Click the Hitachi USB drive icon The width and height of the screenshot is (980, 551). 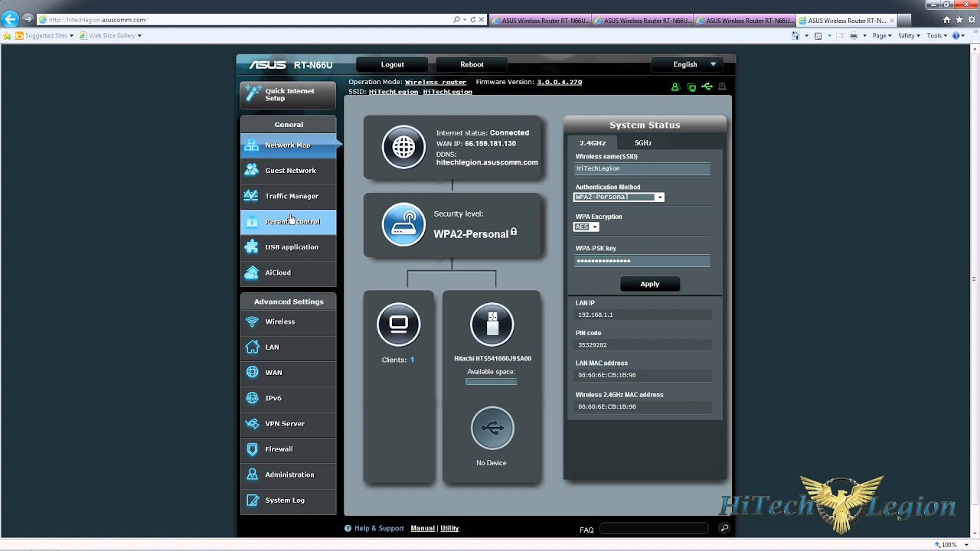pyautogui.click(x=492, y=324)
